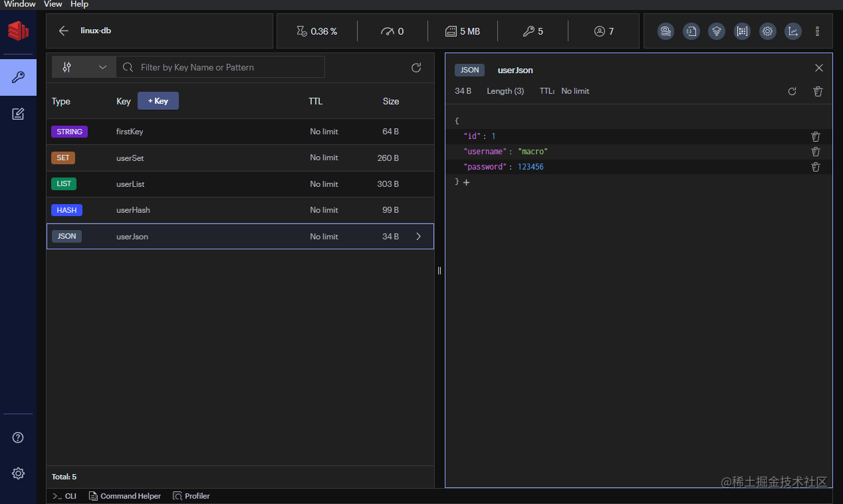This screenshot has width=843, height=504.
Task: Open the Help menu
Action: pyautogui.click(x=79, y=4)
